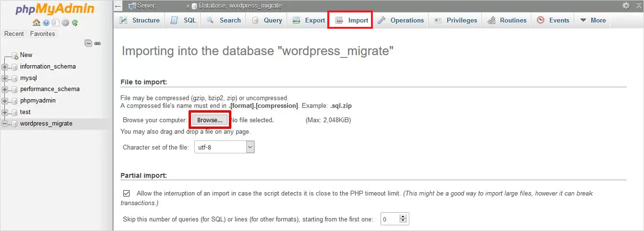Click the green reload navigation icon
644x231 pixels.
[x=75, y=23]
